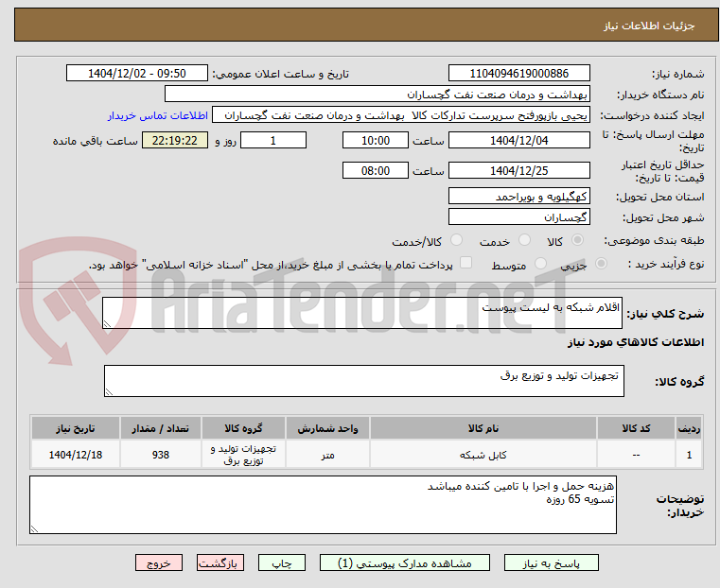Select the متوسط purchase type radio
The height and width of the screenshot is (588, 720).
[540, 263]
